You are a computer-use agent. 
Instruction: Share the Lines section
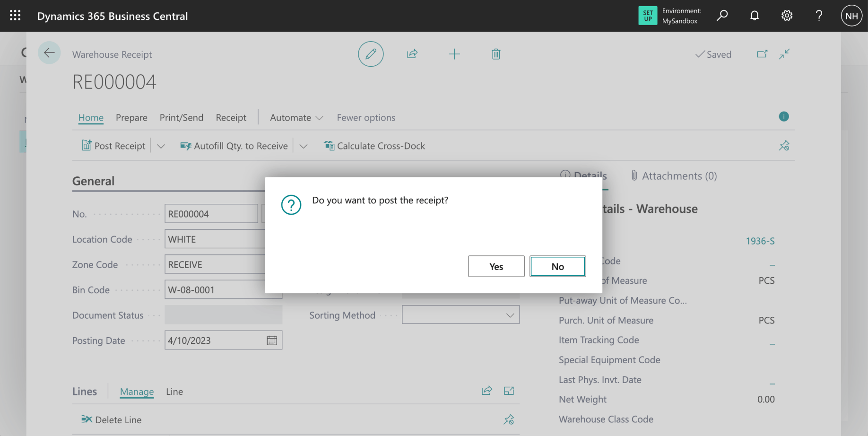(487, 391)
